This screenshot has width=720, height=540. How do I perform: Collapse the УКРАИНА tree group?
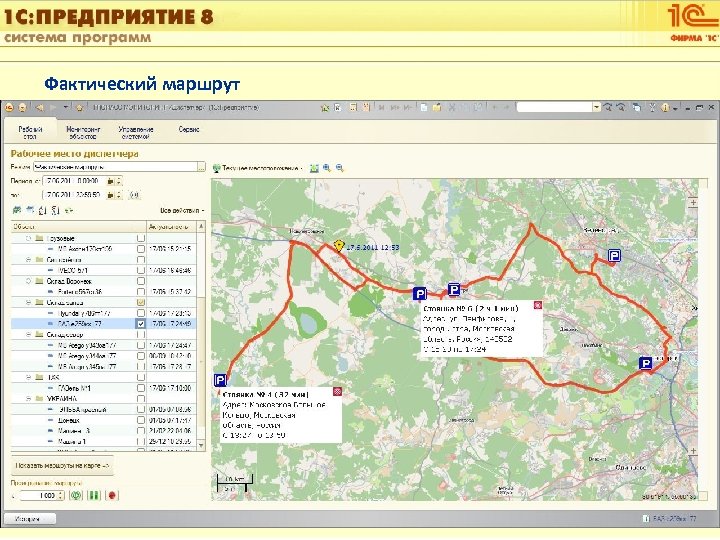pos(28,399)
